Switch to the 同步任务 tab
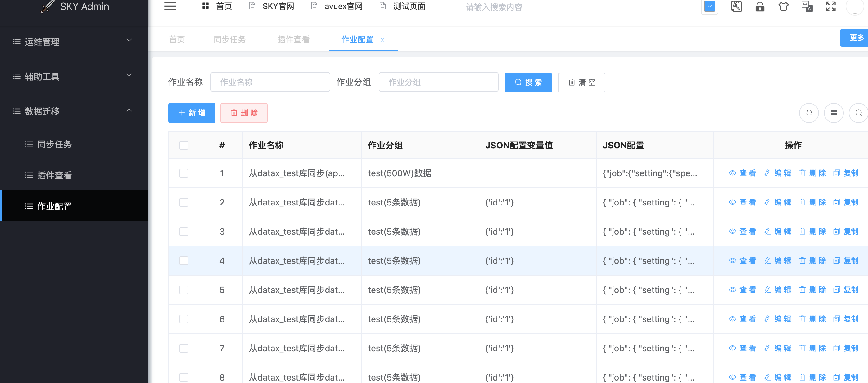This screenshot has width=868, height=383. 229,39
